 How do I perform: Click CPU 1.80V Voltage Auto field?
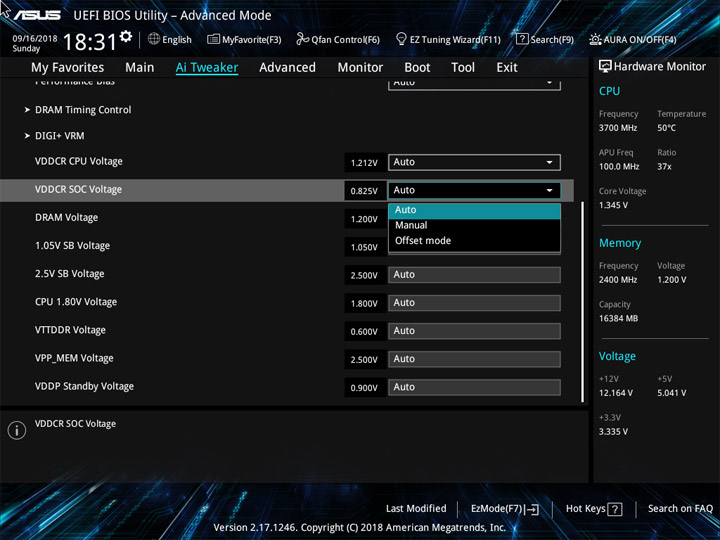(x=474, y=303)
